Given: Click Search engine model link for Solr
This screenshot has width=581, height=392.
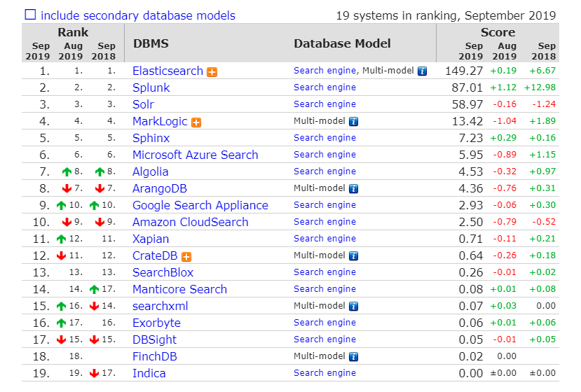Looking at the screenshot, I should (x=324, y=104).
